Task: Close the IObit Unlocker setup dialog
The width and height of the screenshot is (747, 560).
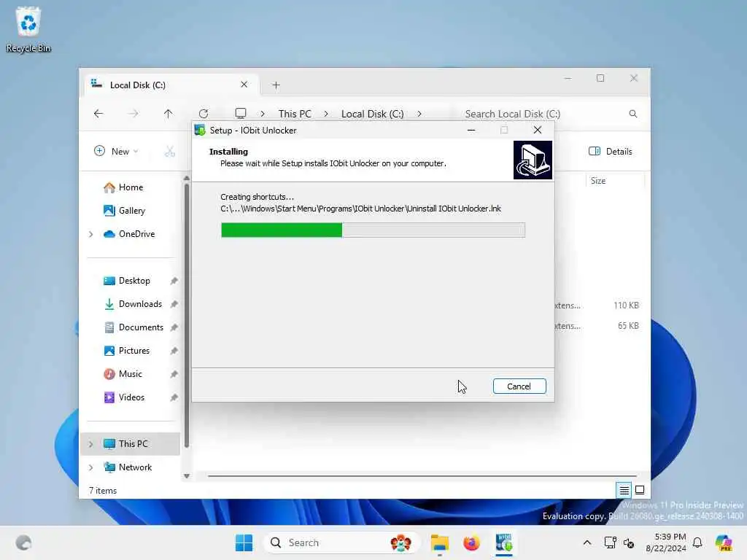Action: (538, 130)
